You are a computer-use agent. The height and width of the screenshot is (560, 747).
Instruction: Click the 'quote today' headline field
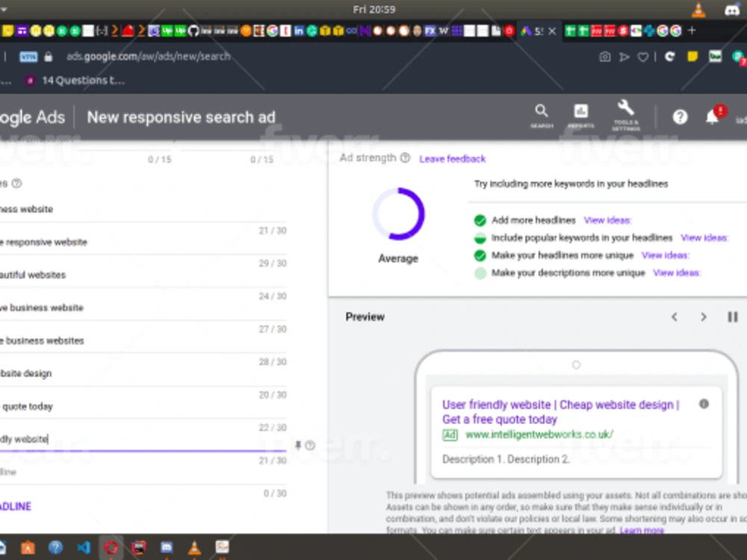click(143, 407)
